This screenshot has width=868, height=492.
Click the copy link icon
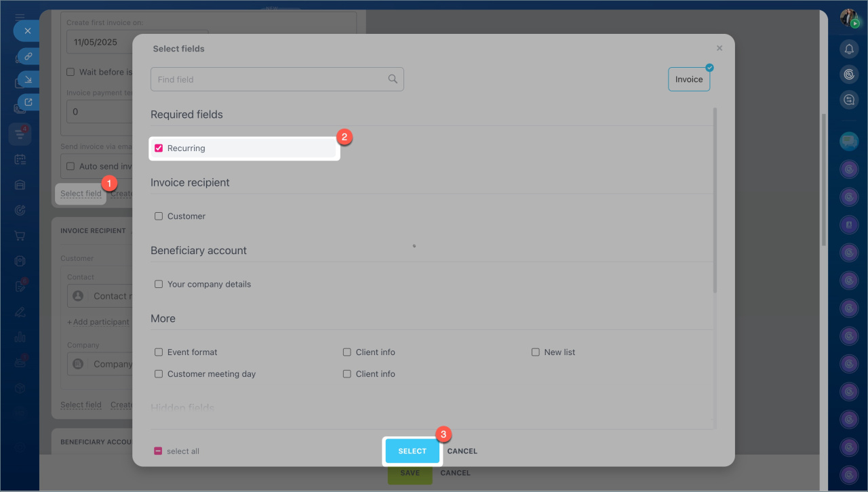coord(28,56)
